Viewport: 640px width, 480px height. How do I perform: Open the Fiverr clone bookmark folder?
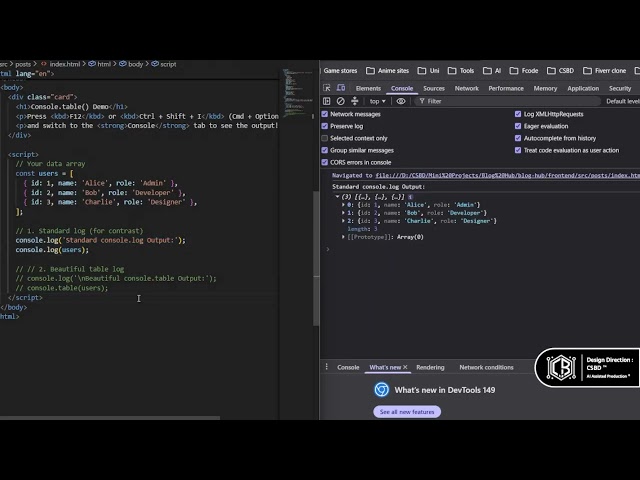604,71
